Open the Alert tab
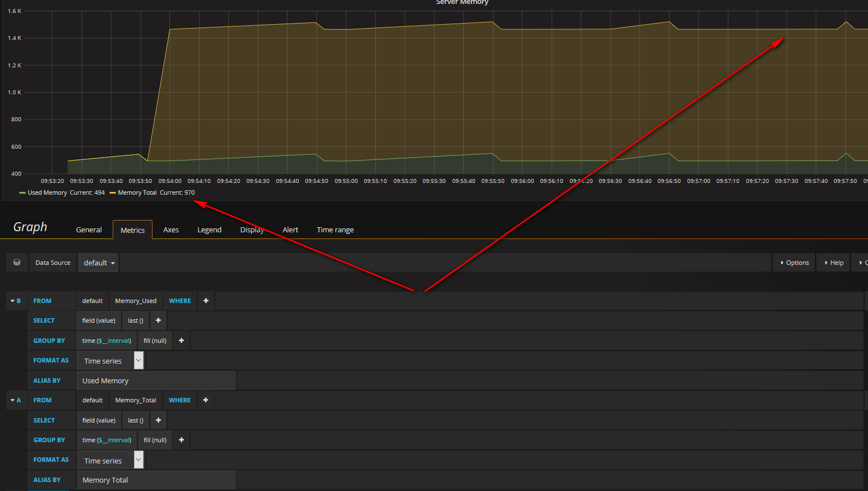 [290, 230]
